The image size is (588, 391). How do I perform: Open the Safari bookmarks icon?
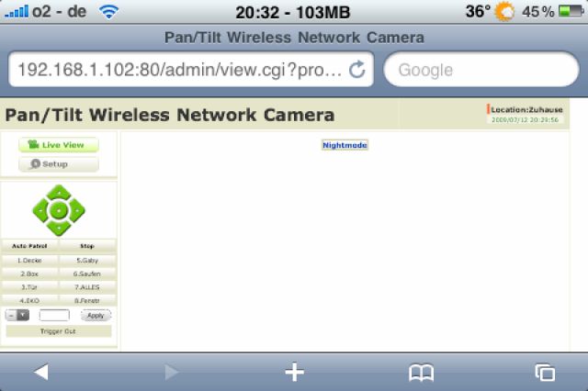pos(421,373)
